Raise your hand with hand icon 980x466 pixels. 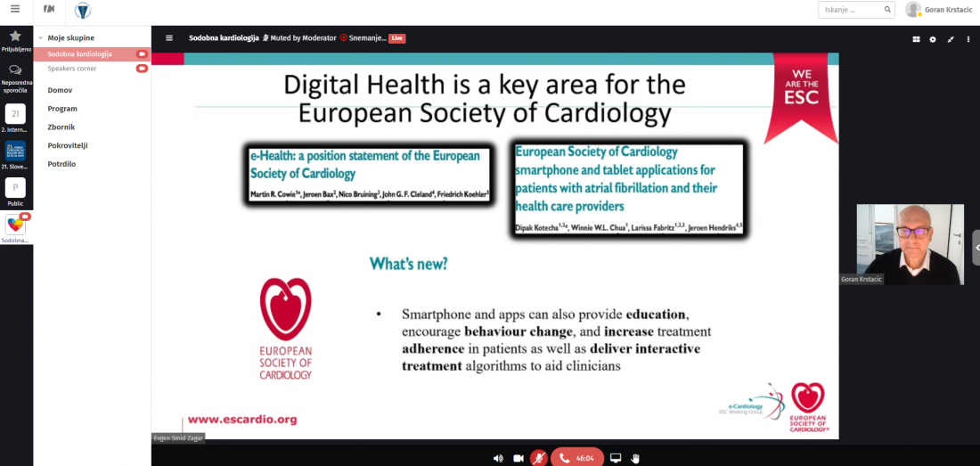(x=635, y=458)
